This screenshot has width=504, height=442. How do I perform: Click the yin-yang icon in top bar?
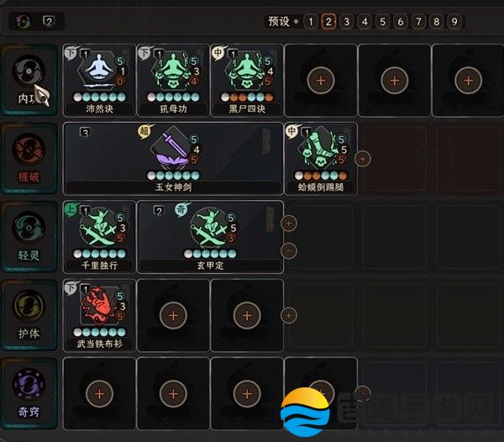[x=24, y=22]
